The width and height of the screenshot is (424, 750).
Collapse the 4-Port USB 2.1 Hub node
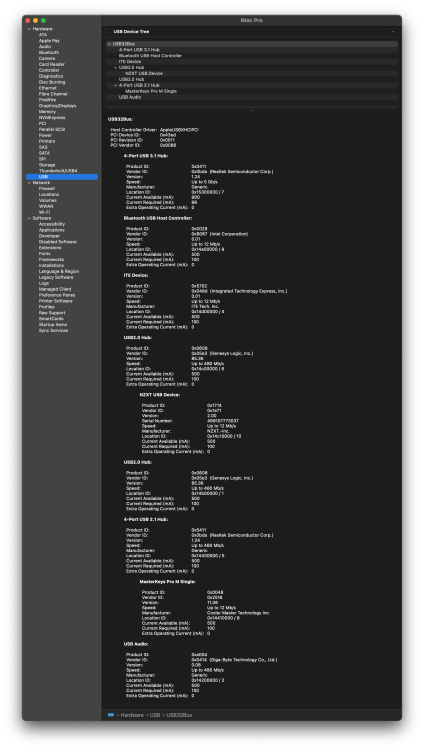coord(115,85)
